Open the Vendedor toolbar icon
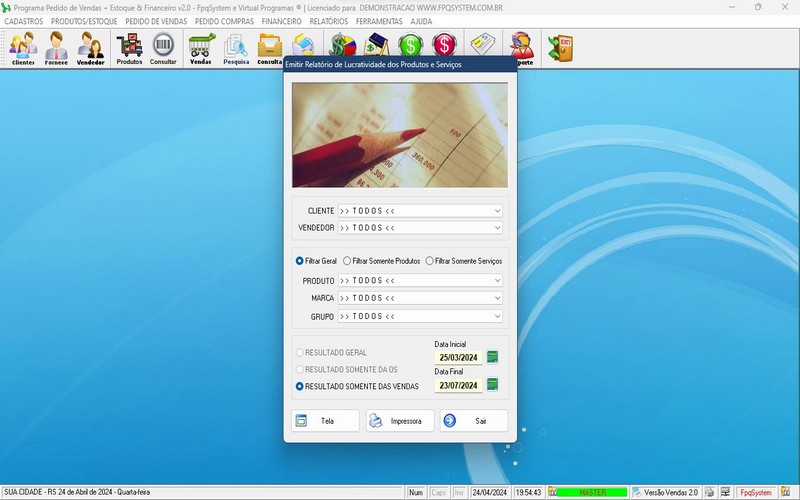The height and width of the screenshot is (500, 800). (x=91, y=47)
